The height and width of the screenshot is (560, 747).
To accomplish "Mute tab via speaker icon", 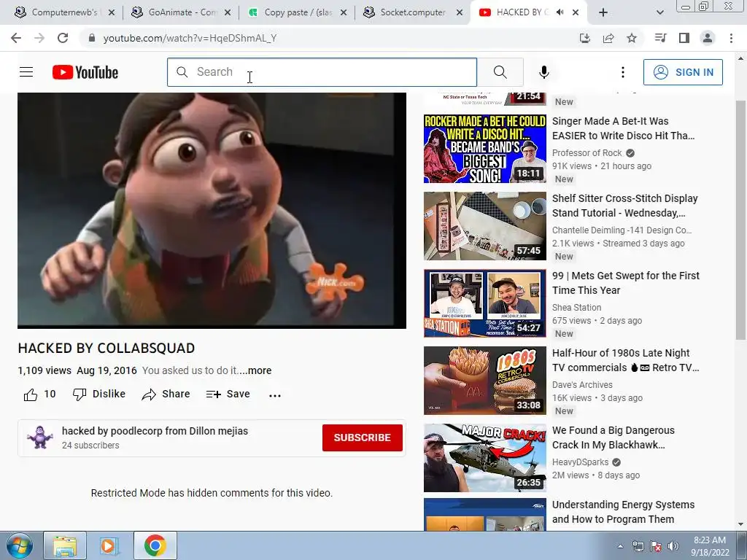I will [560, 12].
